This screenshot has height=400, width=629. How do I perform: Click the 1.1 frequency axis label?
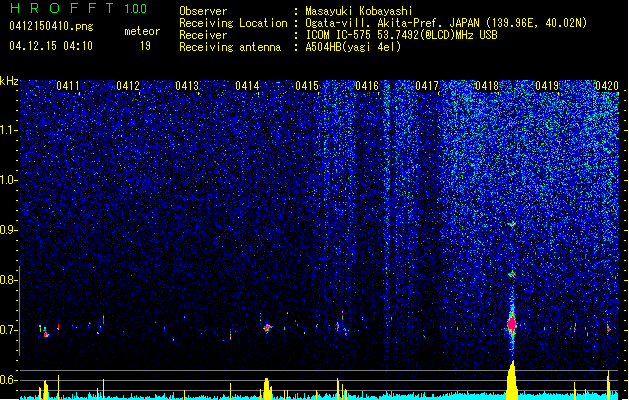[x=9, y=130]
